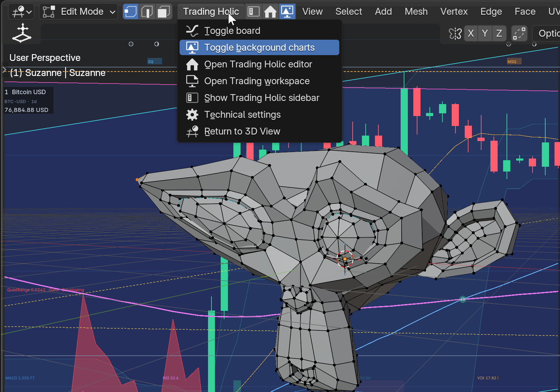Click the mesh symmetry butterfly icon

(x=455, y=34)
